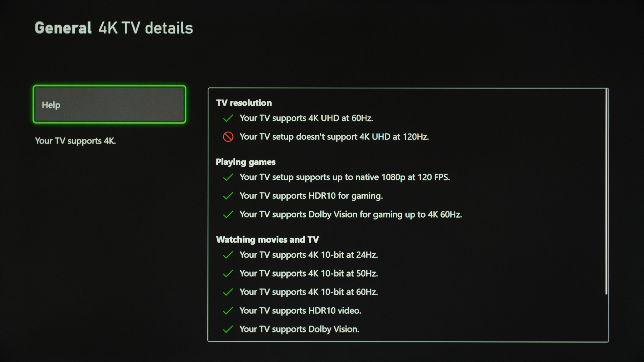Click the Dolby Vision for gaming text line
644x362 pixels.
351,214
